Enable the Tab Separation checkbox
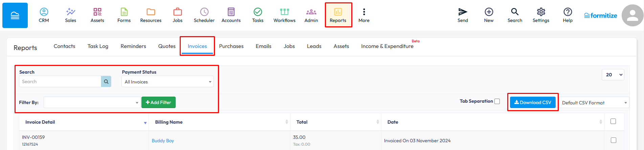 pos(497,101)
